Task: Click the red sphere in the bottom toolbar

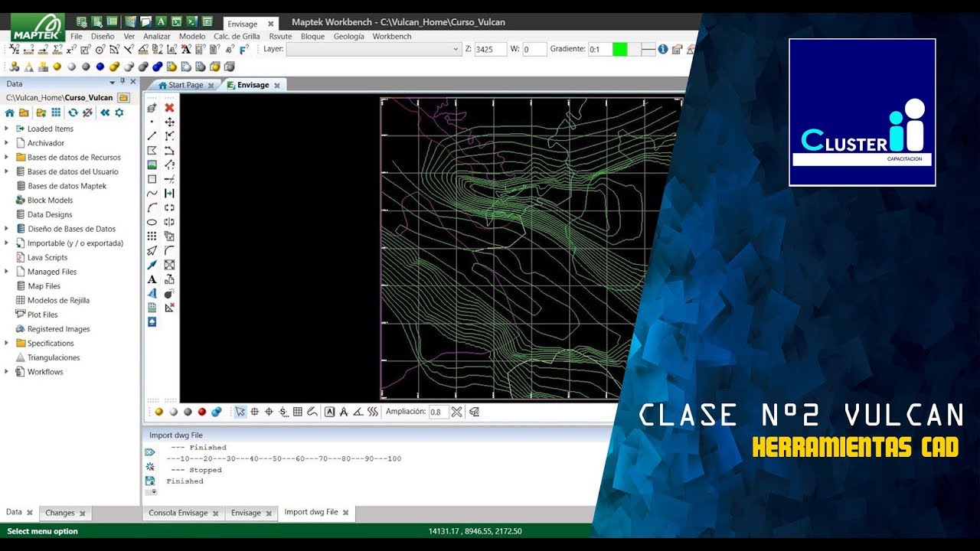Action: coord(202,412)
